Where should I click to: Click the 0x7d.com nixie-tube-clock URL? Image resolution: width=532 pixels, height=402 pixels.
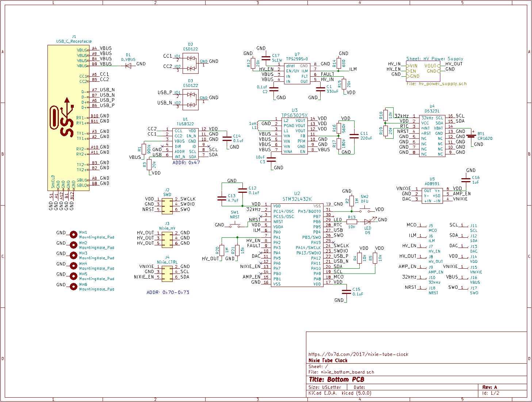(358, 354)
